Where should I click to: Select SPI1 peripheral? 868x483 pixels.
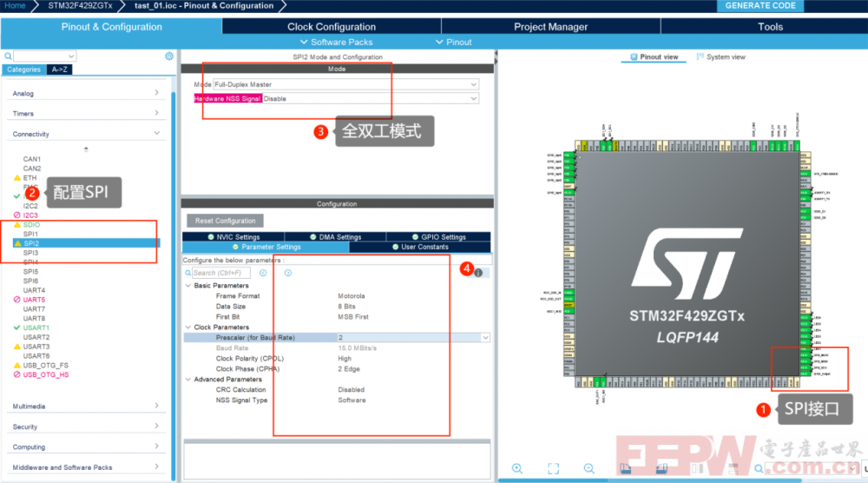(x=30, y=235)
